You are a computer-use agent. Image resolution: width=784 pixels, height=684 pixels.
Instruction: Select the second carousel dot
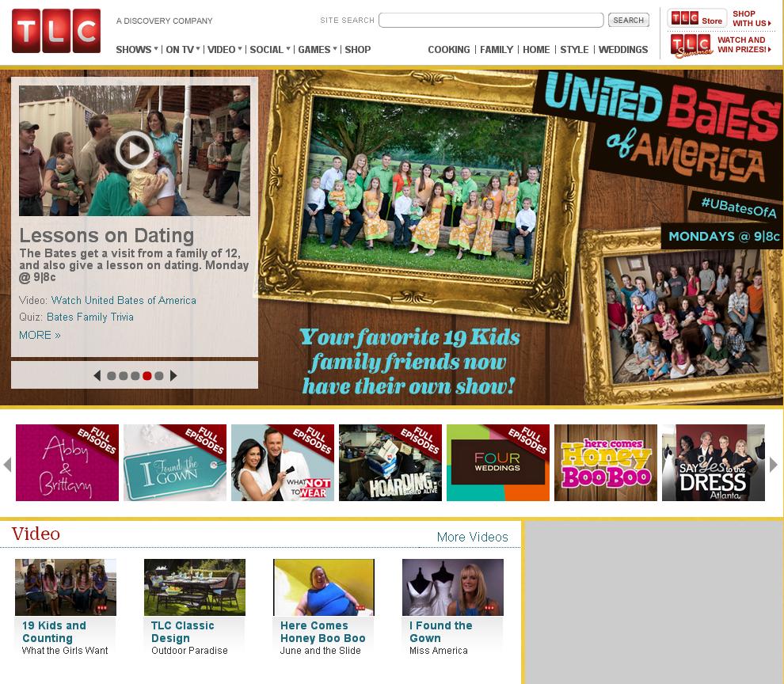pos(123,376)
